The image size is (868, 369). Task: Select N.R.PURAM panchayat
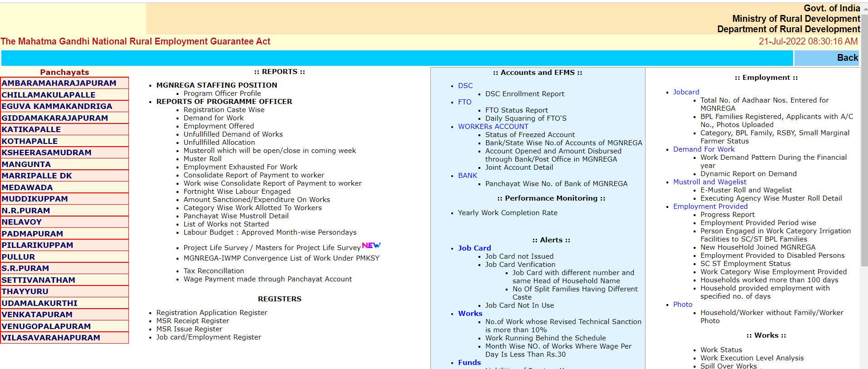click(26, 211)
